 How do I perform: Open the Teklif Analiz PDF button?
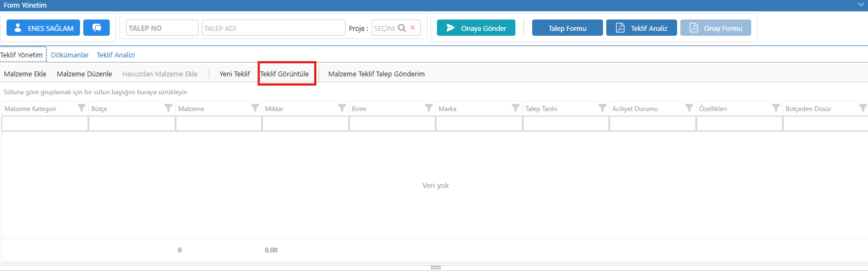[641, 28]
